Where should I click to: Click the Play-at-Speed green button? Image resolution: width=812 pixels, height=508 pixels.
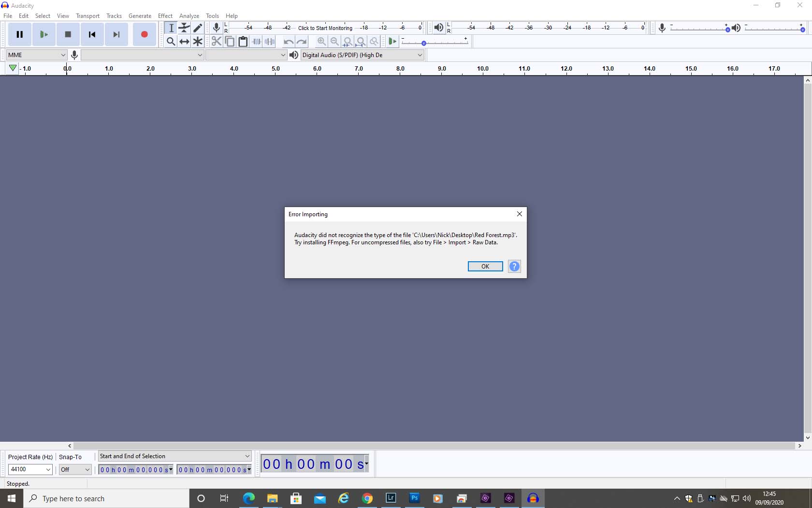click(x=392, y=42)
